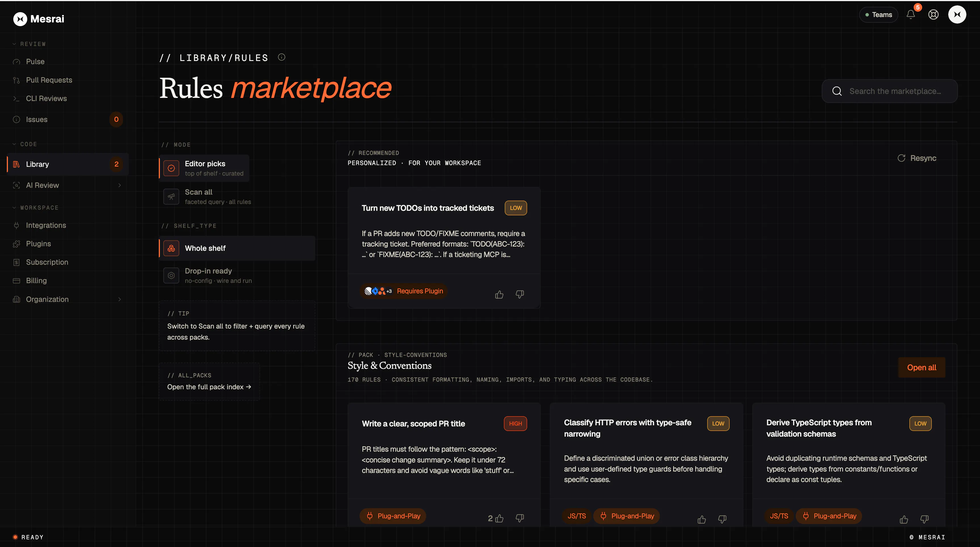This screenshot has height=547, width=980.
Task: Click the Integrations plug icon
Action: click(x=16, y=225)
